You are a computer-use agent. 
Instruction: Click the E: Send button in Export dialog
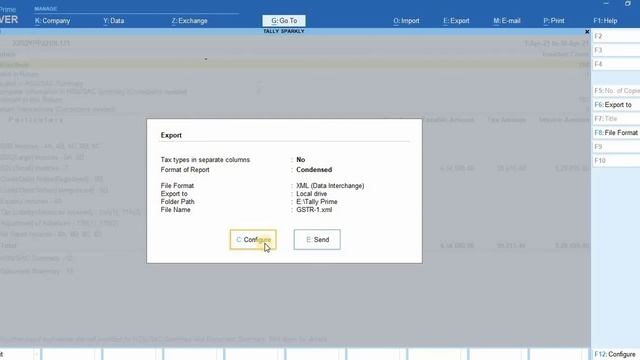click(x=317, y=240)
